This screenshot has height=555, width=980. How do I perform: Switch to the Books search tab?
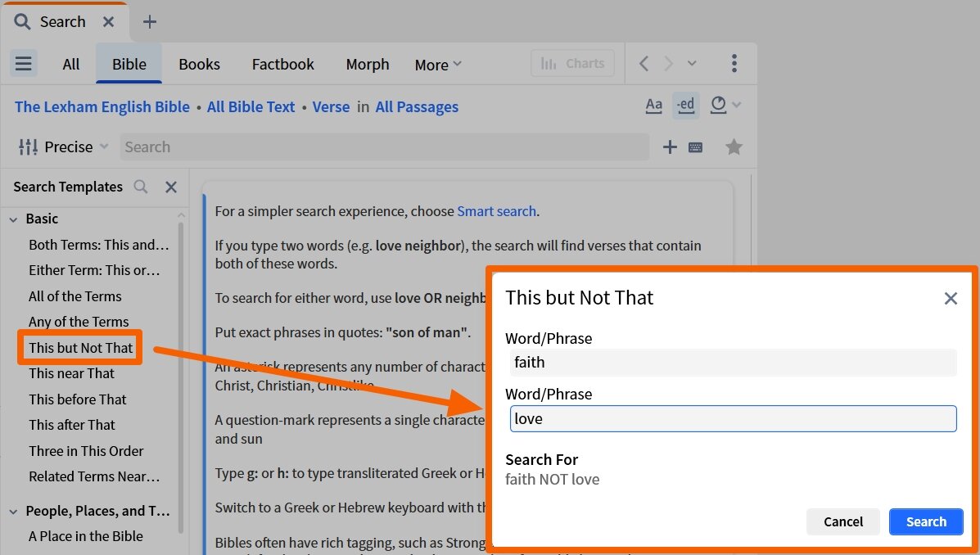pos(200,65)
